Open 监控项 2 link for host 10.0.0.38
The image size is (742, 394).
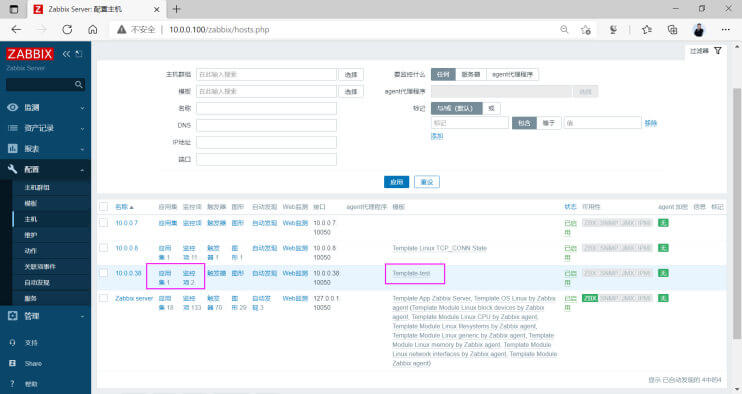point(189,278)
